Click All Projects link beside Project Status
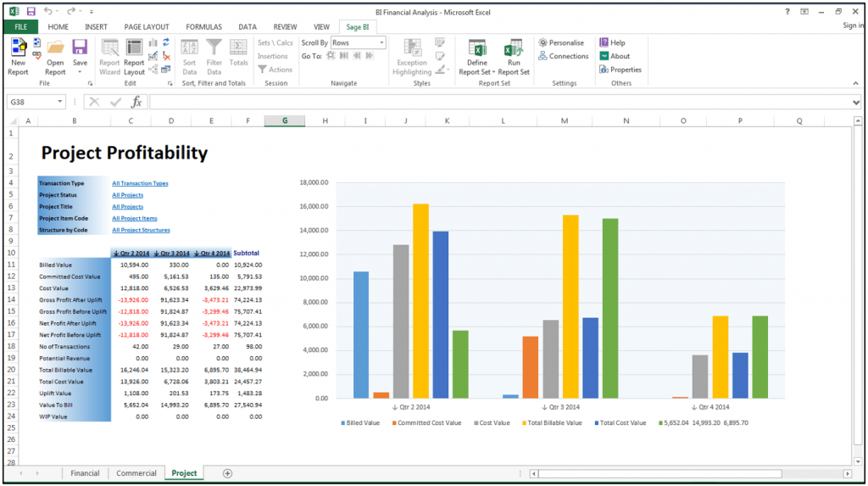The image size is (868, 486). tap(127, 195)
